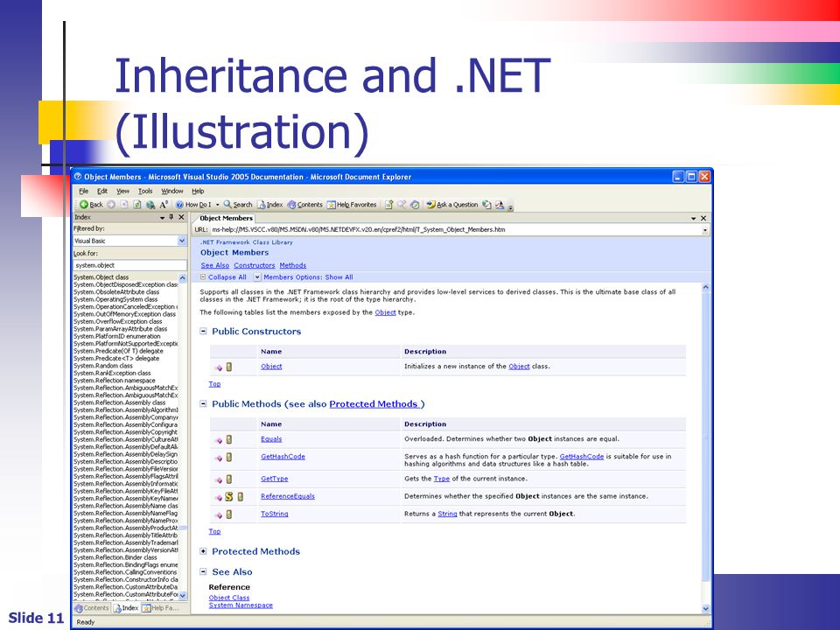Toggle the Index panel auto-hide pin
This screenshot has height=630, width=840.
point(171,218)
